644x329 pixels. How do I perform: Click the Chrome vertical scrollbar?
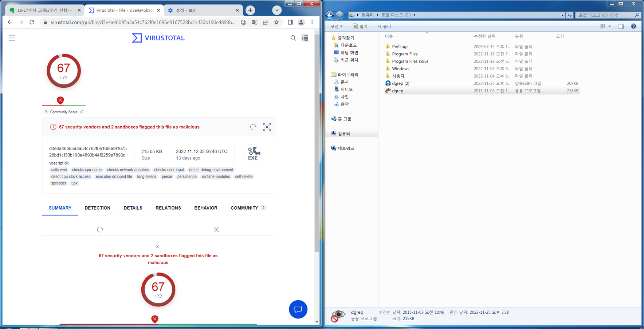point(317,143)
